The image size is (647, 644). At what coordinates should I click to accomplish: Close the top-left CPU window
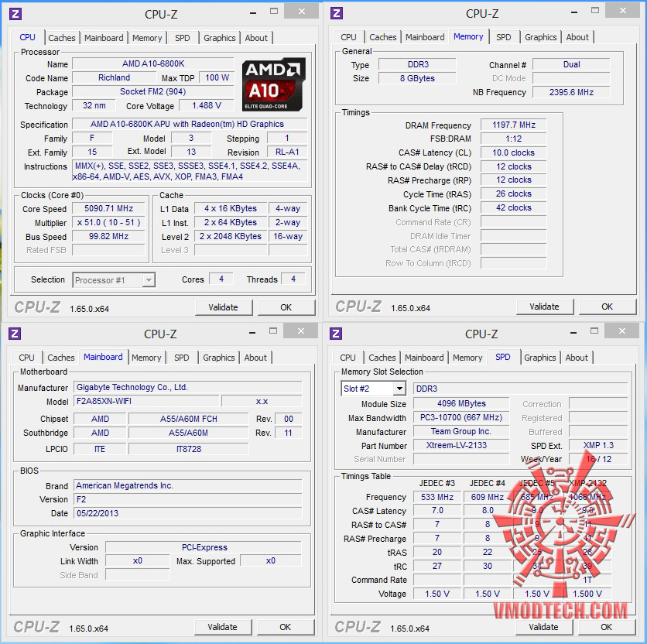click(x=302, y=11)
